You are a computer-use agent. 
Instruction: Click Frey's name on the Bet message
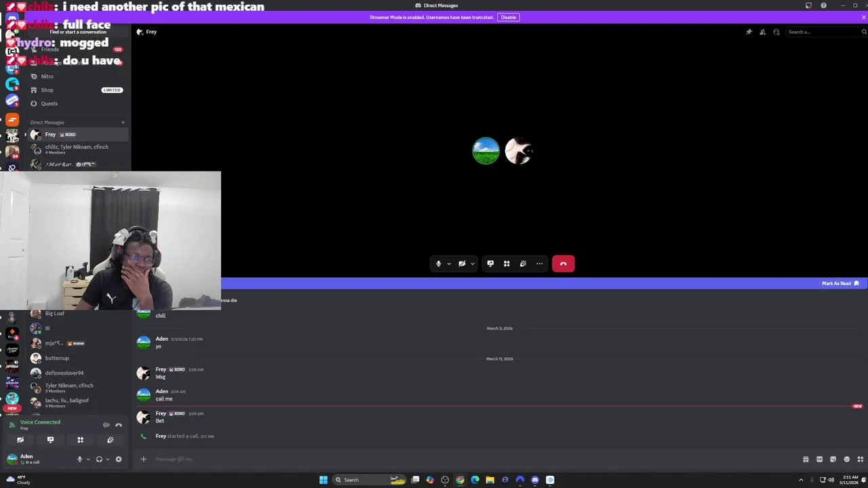161,413
